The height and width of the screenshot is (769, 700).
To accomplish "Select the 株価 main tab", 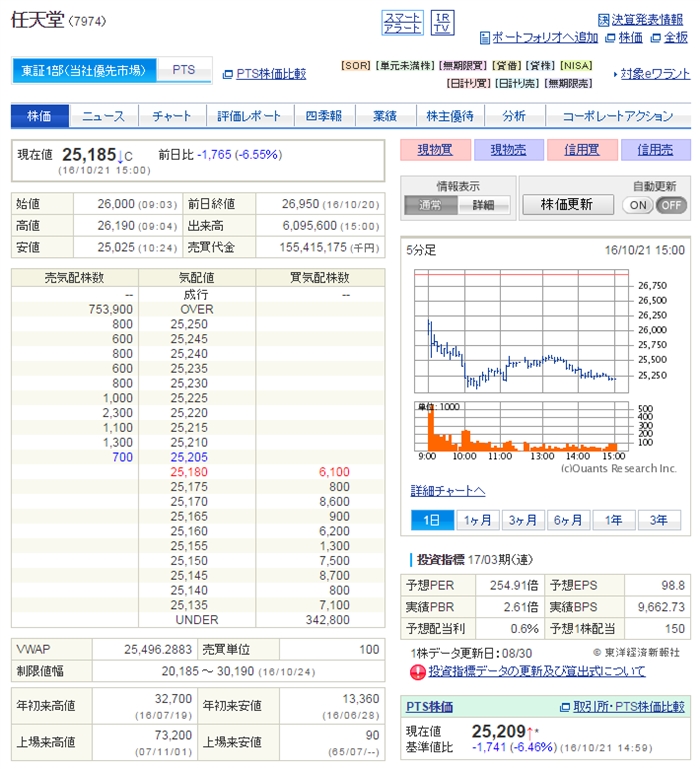I will tap(40, 116).
